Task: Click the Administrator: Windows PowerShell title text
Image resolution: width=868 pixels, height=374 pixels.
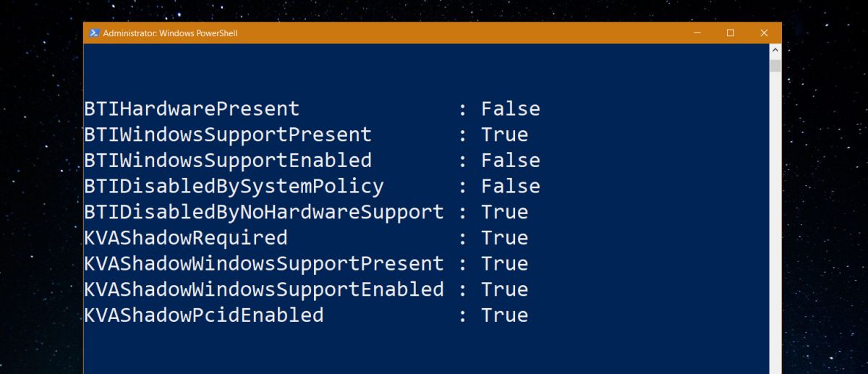Action: (170, 33)
